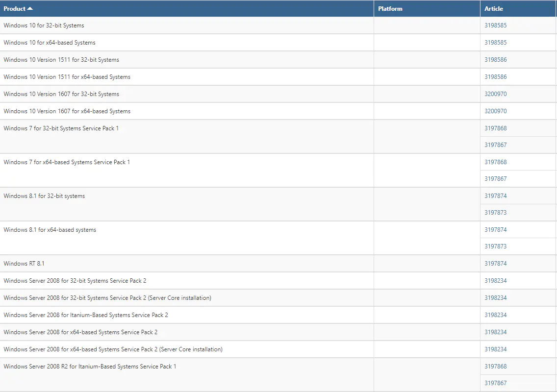Select 'Windows Server 2008 R2 for Itanium-Based Systems' text
This screenshot has width=557, height=392.
tap(90, 367)
